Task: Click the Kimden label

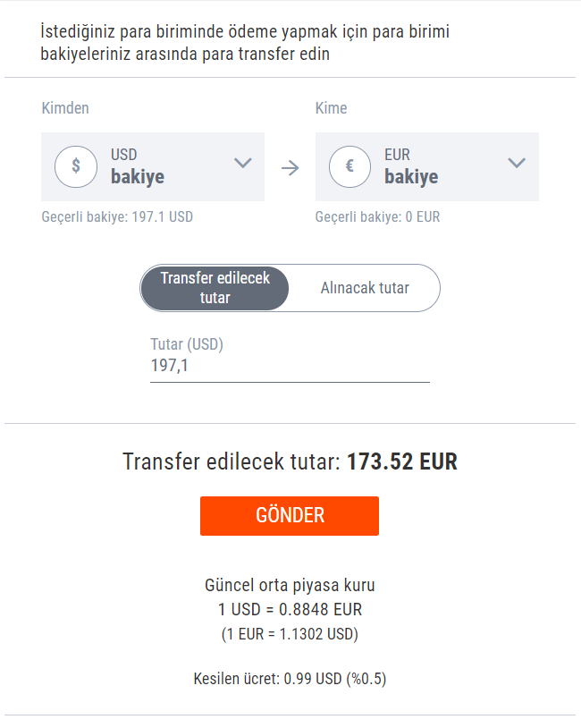Action: coord(65,108)
